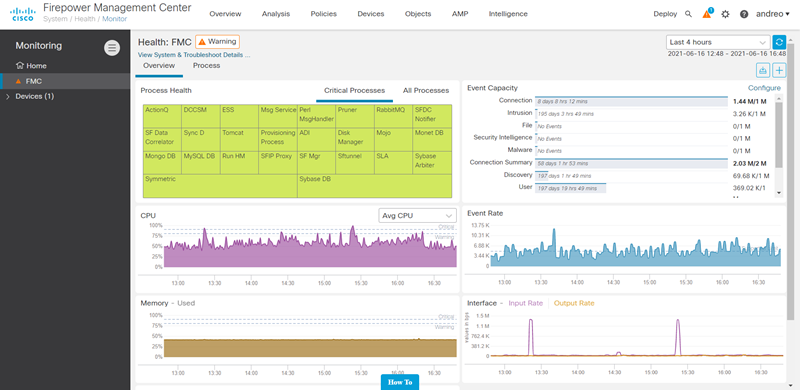Click the Sybase DB process tile

point(375,186)
